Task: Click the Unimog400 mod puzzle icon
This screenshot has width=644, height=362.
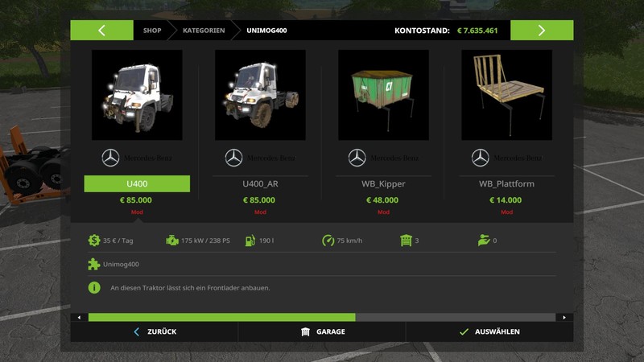Action: tap(94, 264)
